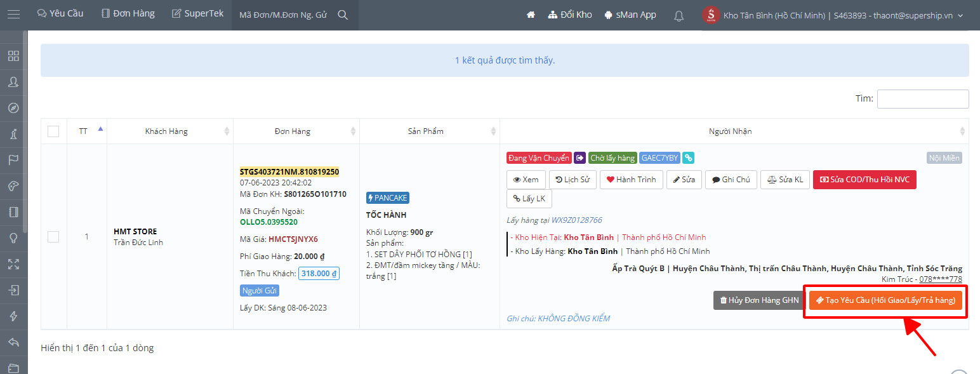Image resolution: width=980 pixels, height=374 pixels.
Task: Click the 318.000 đ amount box
Action: click(319, 274)
